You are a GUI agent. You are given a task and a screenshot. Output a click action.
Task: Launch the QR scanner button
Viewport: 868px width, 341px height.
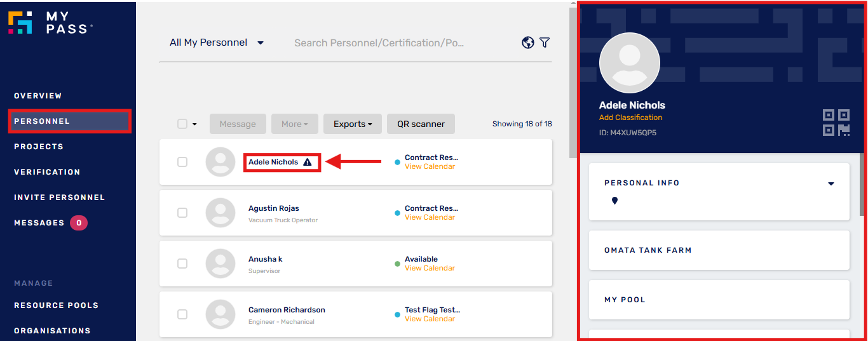[421, 124]
